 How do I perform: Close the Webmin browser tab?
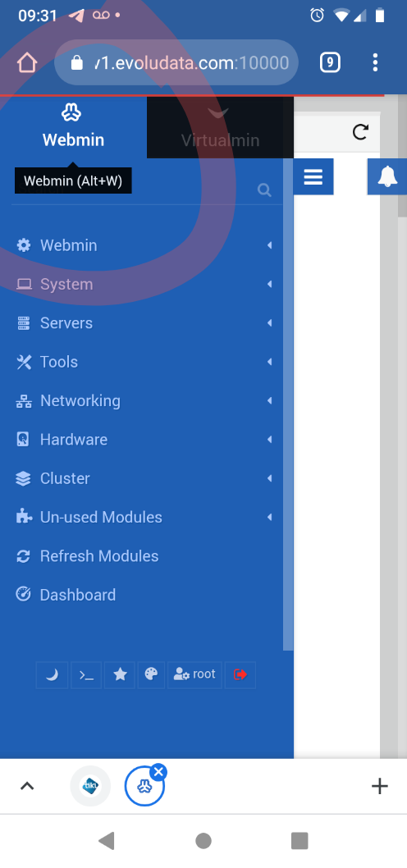(159, 772)
